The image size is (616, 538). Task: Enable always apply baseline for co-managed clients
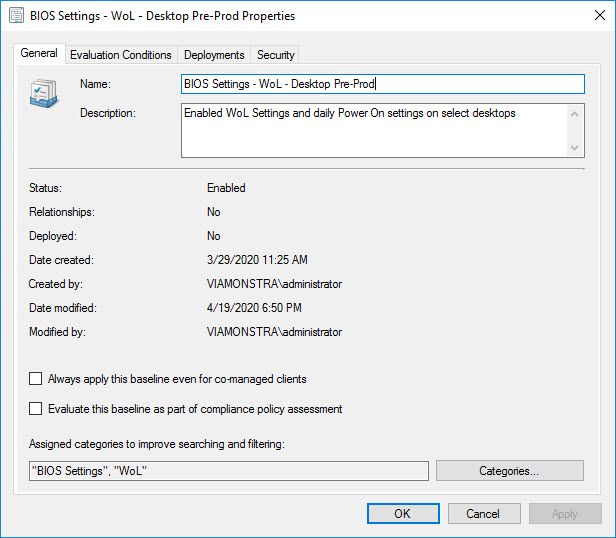pos(36,379)
